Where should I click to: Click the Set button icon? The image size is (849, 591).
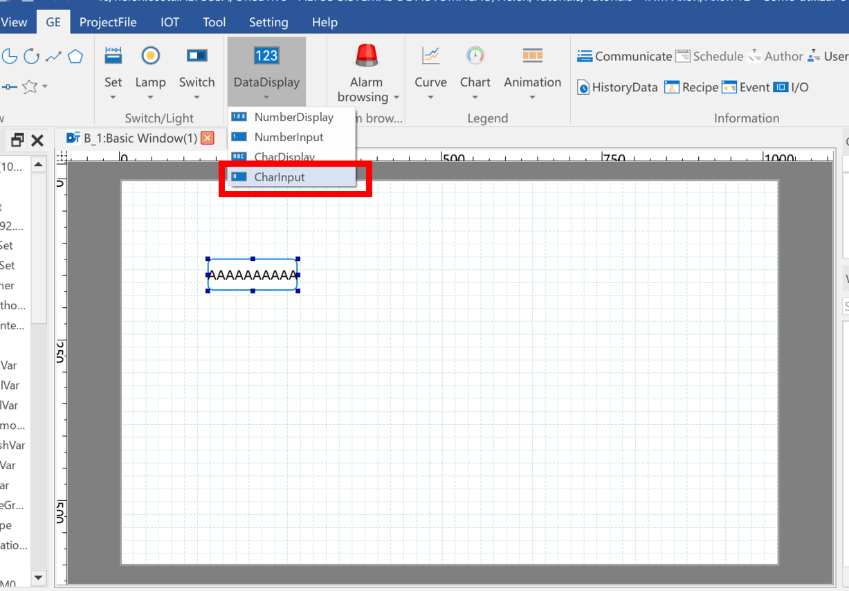pos(113,55)
